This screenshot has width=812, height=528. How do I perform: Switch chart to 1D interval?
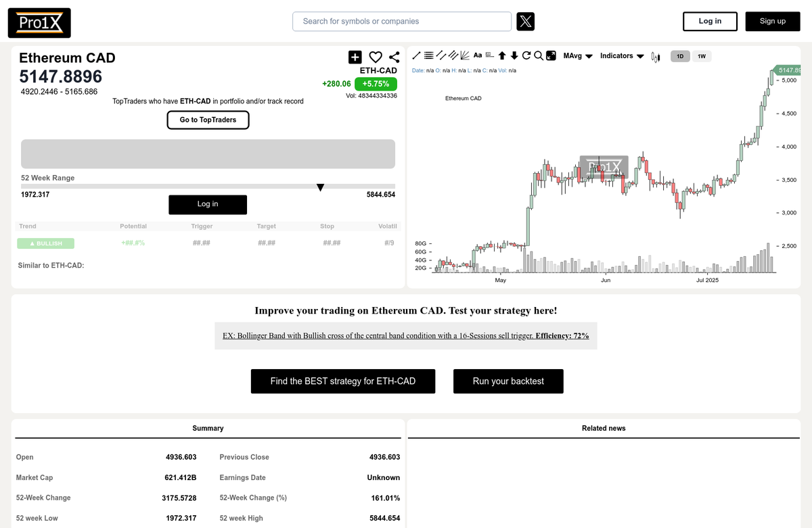tap(680, 56)
